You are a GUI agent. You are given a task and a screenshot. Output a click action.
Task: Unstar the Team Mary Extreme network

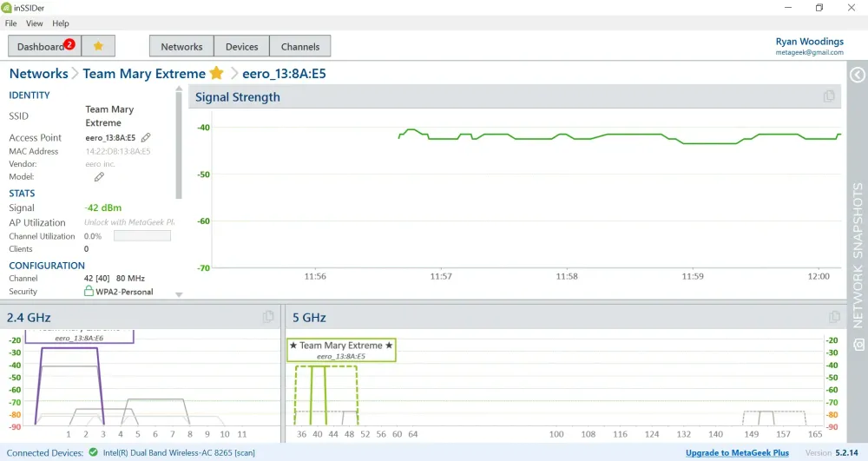coord(216,73)
